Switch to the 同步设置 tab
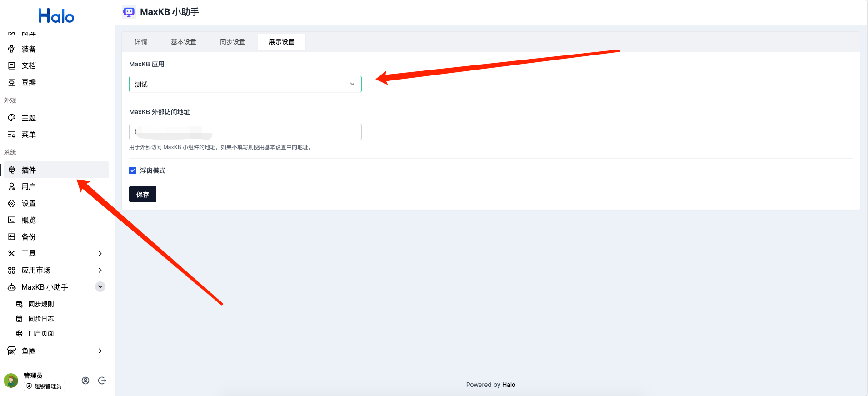Screen dimensions: 868x396 (x=233, y=42)
